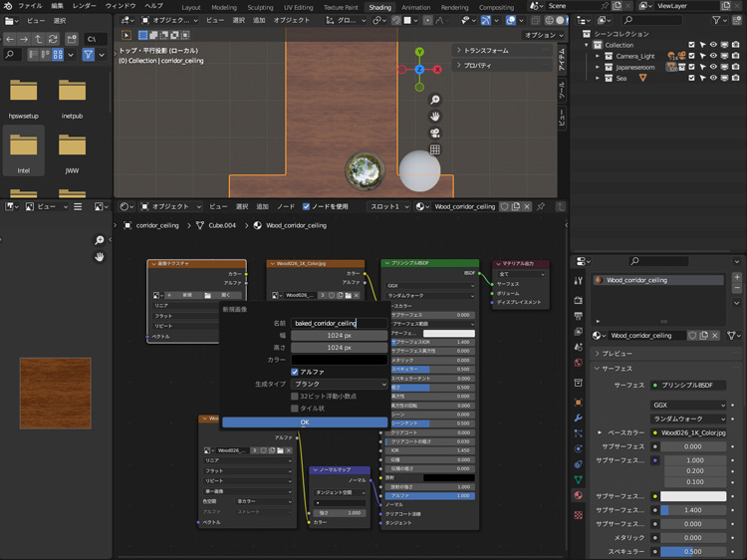Open the Texture properties checker icon
This screenshot has height=560, width=747.
579,514
